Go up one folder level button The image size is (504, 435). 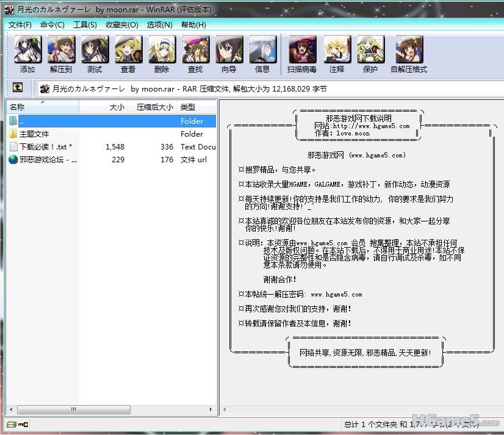18,87
